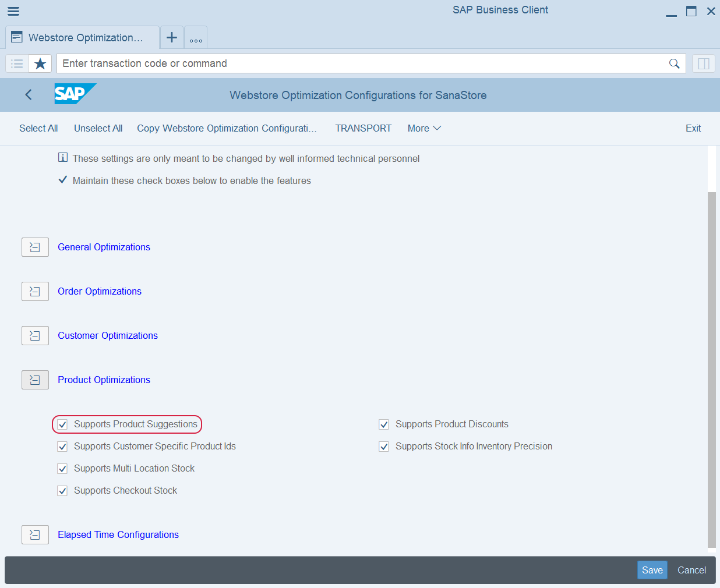Toggle Supports Stock Info Inventory Precision checkbox

point(384,447)
